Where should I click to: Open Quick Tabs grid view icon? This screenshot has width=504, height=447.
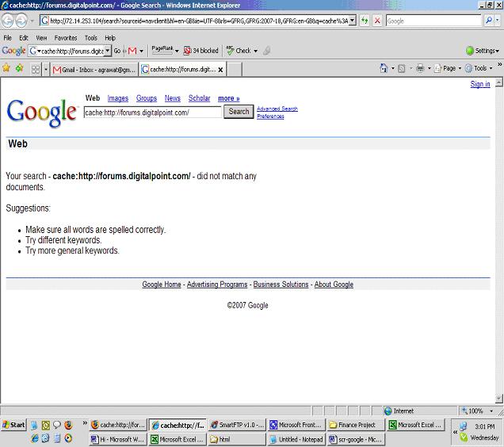[x=36, y=70]
